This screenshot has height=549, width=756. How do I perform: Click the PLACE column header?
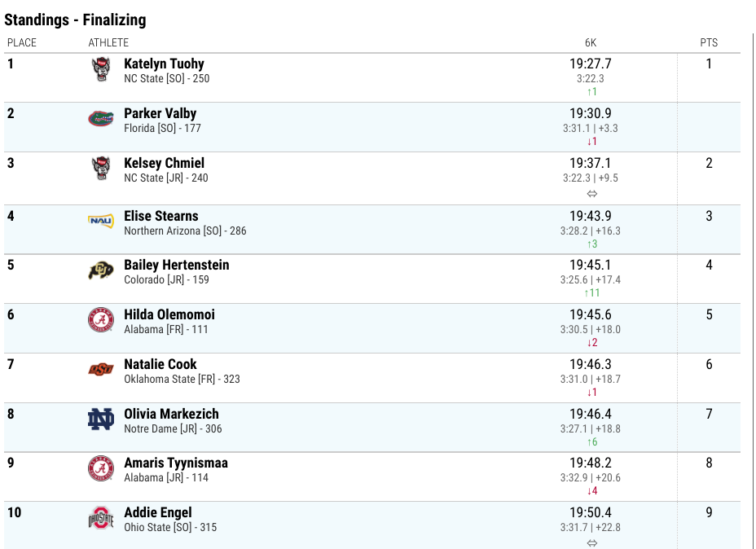coord(22,43)
